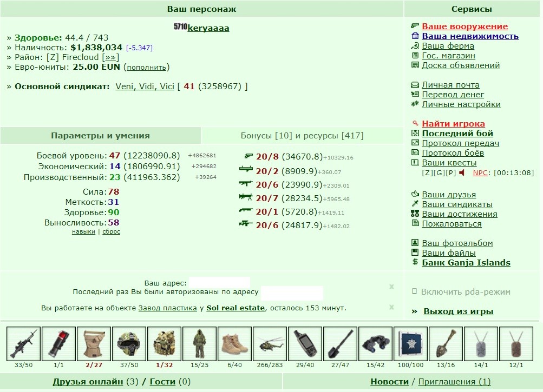Open Ваши файлы
The width and height of the screenshot is (543, 392).
[448, 253]
